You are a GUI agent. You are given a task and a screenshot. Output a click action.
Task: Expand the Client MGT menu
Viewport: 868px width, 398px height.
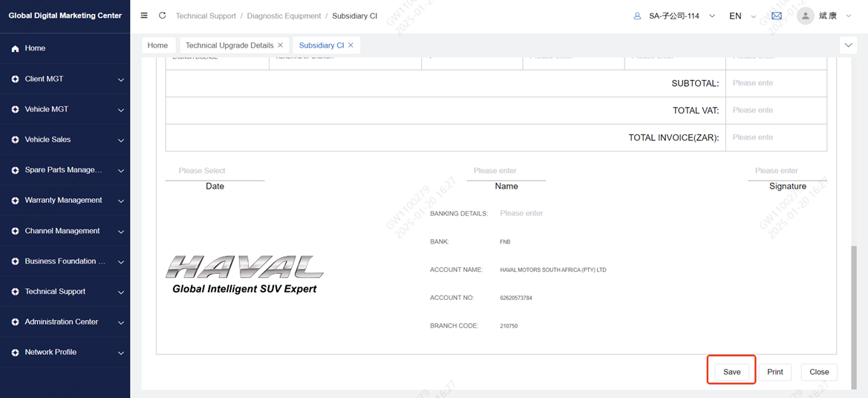65,79
